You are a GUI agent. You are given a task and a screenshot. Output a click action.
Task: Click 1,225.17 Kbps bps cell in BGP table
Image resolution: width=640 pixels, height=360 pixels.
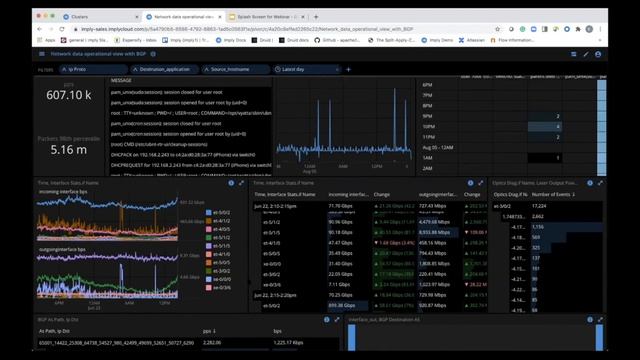[x=289, y=343]
